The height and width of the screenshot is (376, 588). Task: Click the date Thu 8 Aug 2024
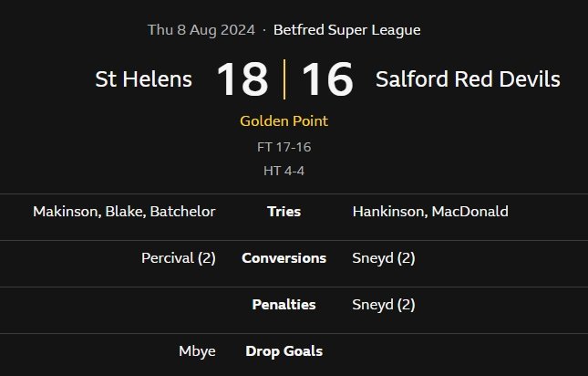pos(201,30)
